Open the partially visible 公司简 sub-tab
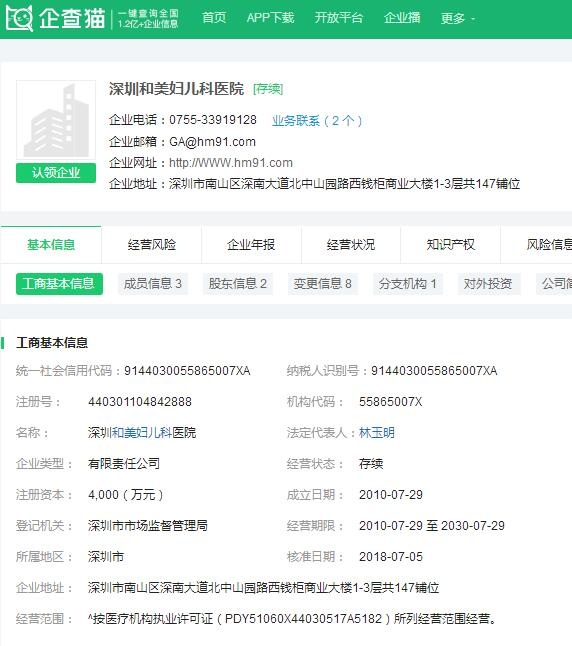This screenshot has height=646, width=572. click(x=554, y=284)
